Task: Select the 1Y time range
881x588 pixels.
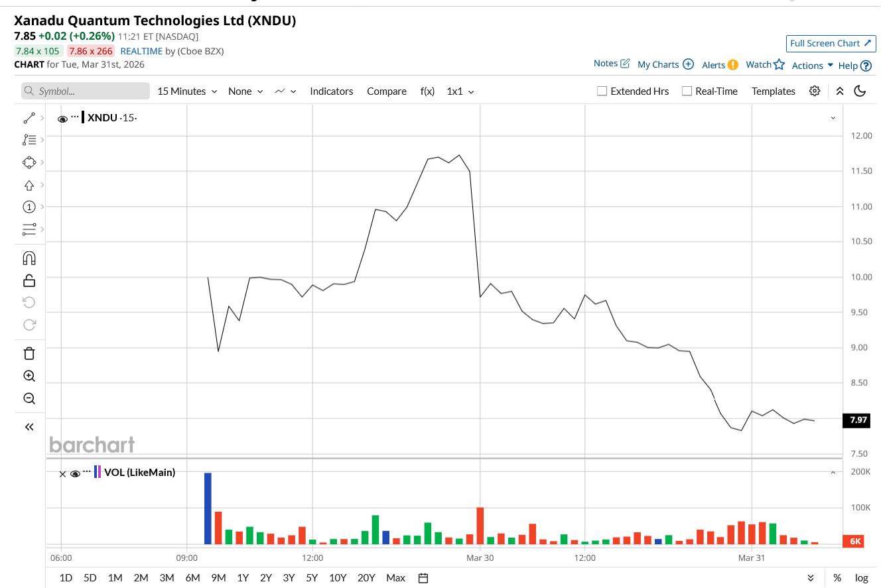Action: [x=243, y=578]
